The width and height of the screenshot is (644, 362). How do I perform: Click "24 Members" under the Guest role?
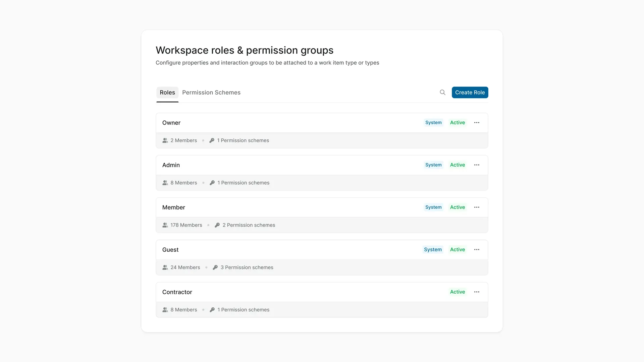pos(185,267)
